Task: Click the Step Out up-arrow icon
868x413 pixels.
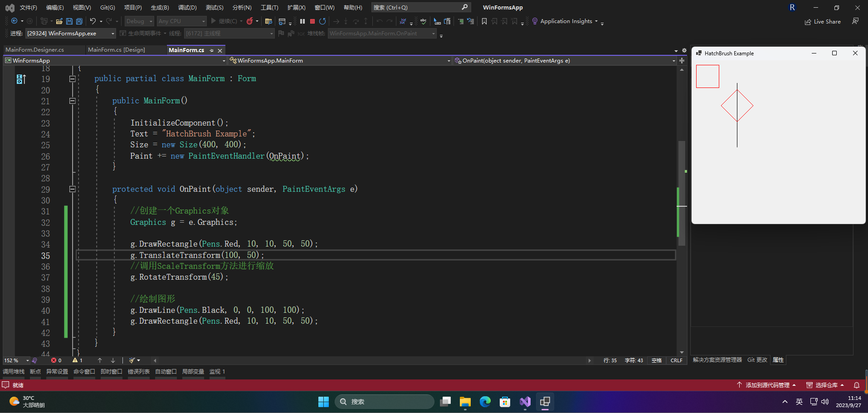Action: click(x=366, y=21)
